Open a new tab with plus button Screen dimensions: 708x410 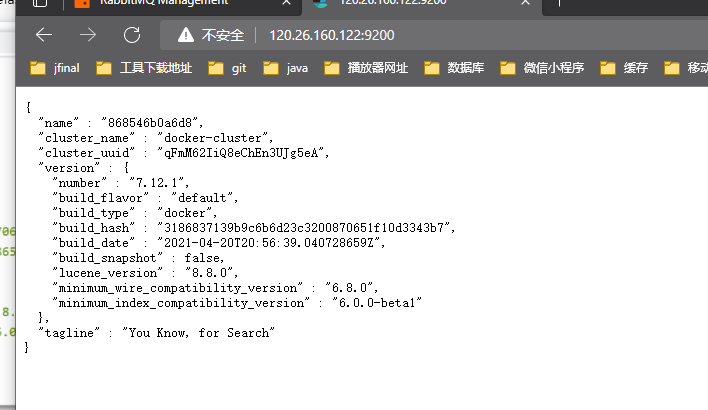coord(559,3)
